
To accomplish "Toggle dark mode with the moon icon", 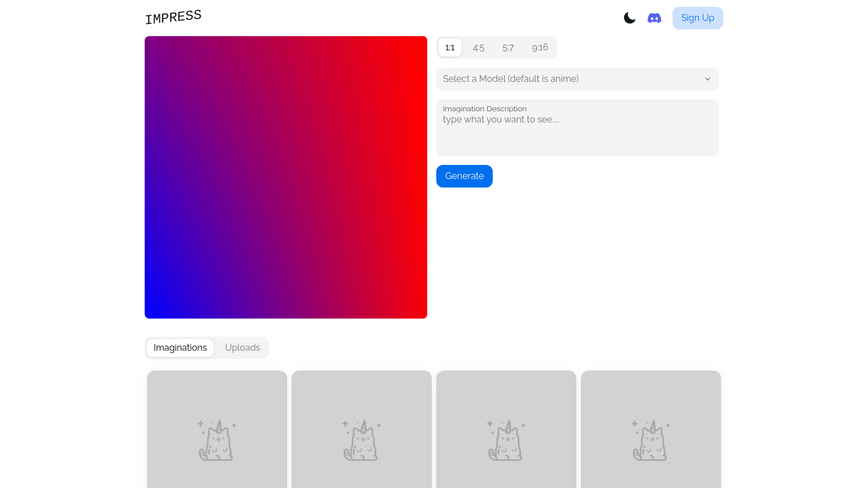I will tap(630, 18).
